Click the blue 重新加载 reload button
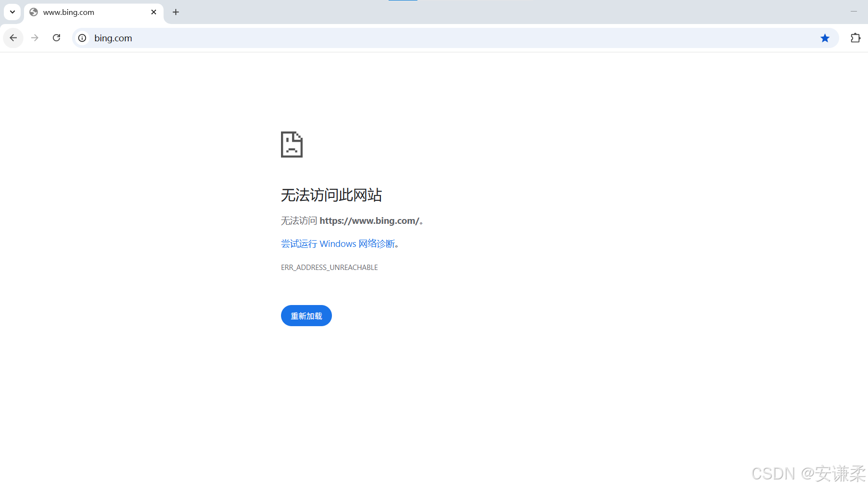 pyautogui.click(x=306, y=316)
